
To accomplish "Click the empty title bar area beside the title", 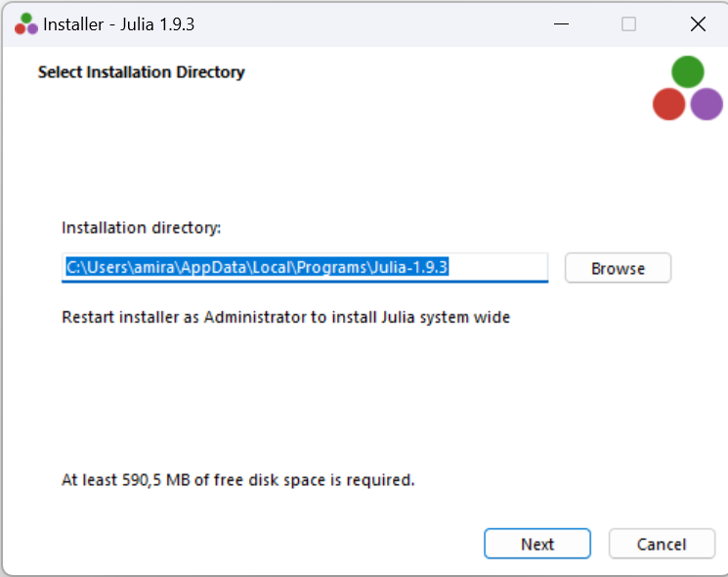I will coord(371,24).
